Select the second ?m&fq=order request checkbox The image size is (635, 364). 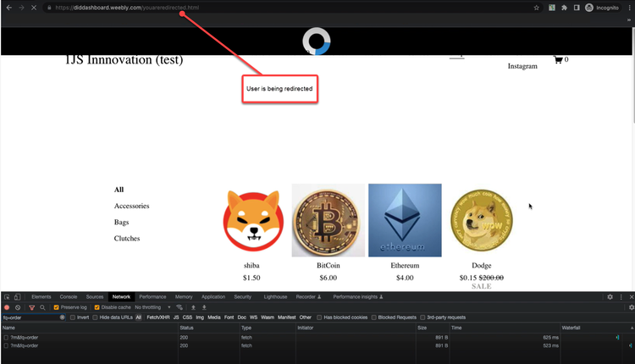point(6,345)
